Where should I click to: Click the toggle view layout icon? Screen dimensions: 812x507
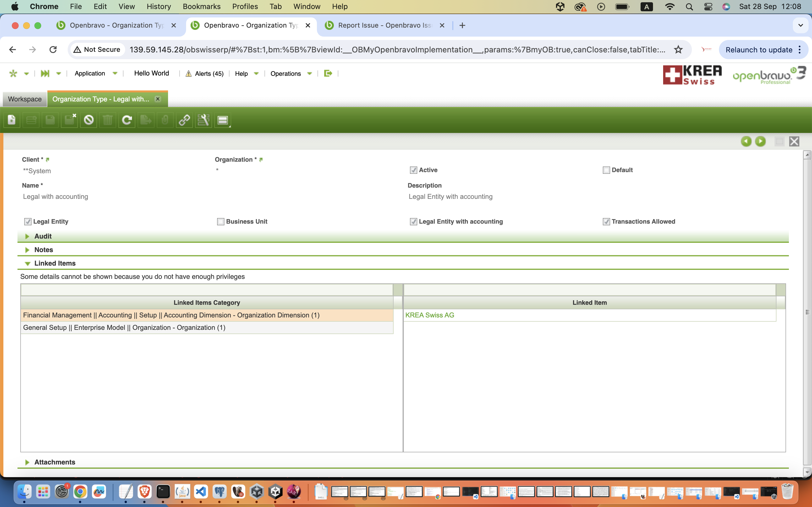coord(223,120)
